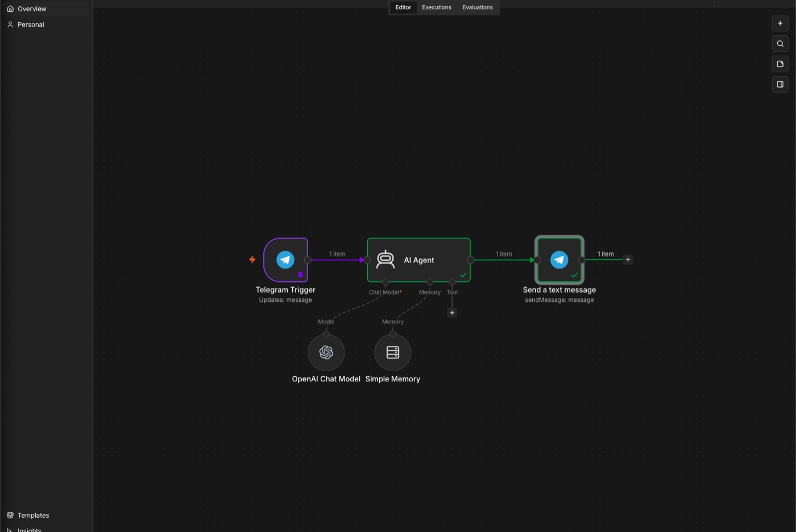Click the AI Agent output connector dot
The height and width of the screenshot is (532, 796).
pos(470,260)
